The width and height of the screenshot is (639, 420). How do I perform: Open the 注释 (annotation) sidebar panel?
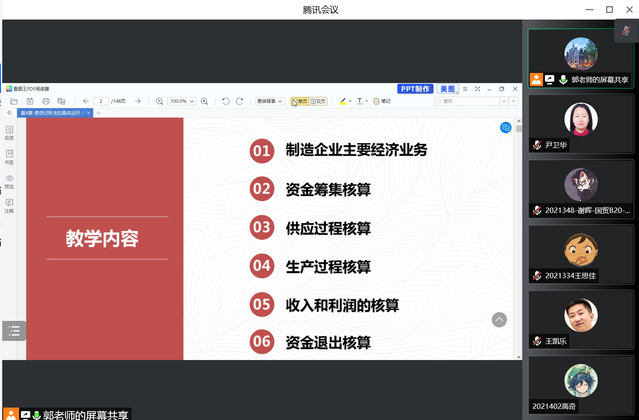tap(9, 207)
